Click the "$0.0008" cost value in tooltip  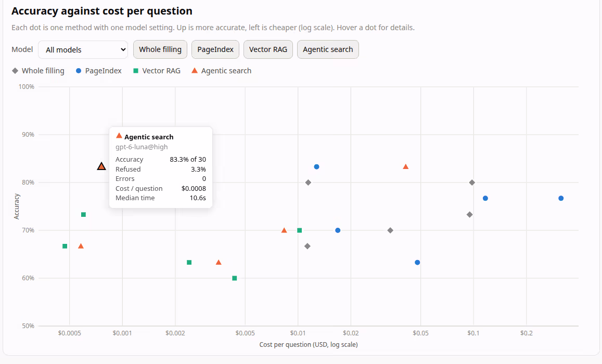194,188
